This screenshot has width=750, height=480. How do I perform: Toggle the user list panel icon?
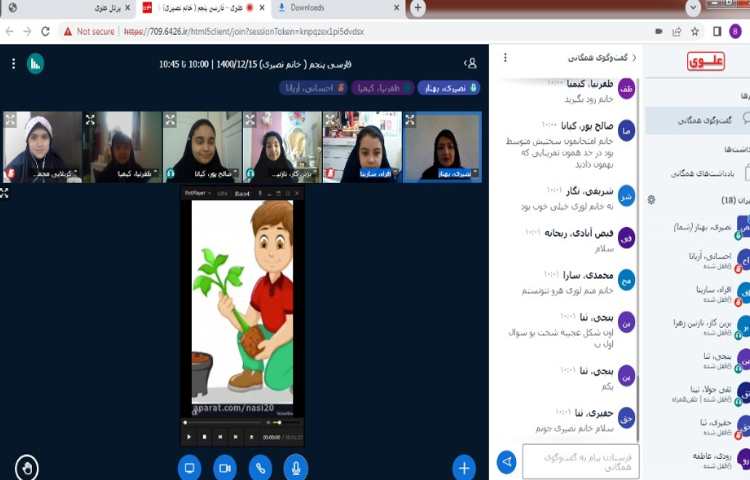(x=471, y=62)
